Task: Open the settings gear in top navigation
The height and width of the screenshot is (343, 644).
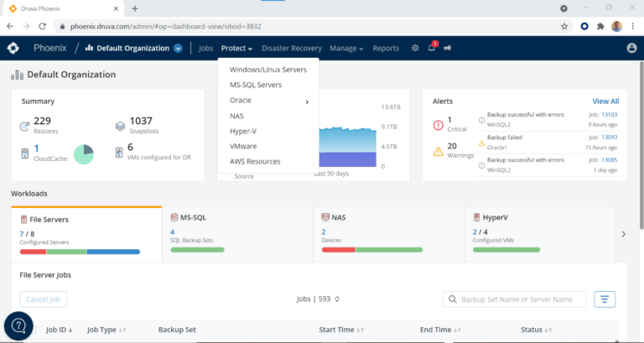Action: click(415, 48)
